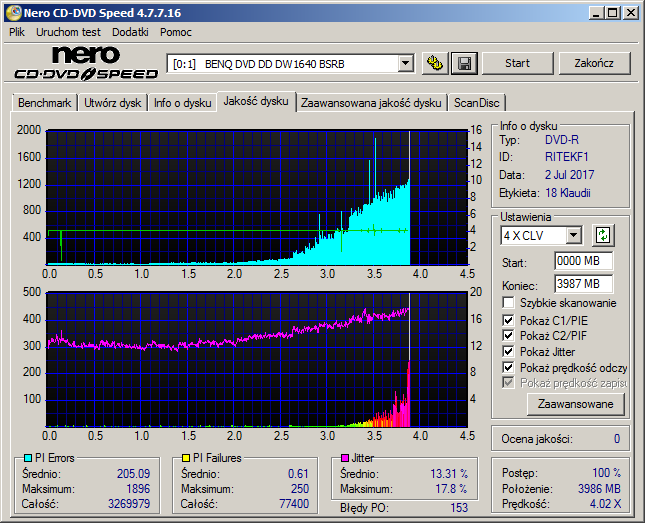Click the Nero app icon in title bar
645x523 pixels.
(13, 13)
